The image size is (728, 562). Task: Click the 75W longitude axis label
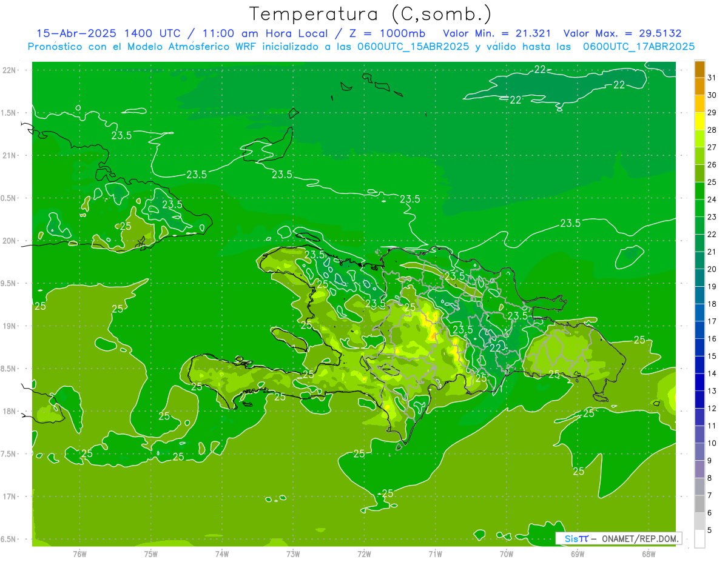click(x=151, y=554)
